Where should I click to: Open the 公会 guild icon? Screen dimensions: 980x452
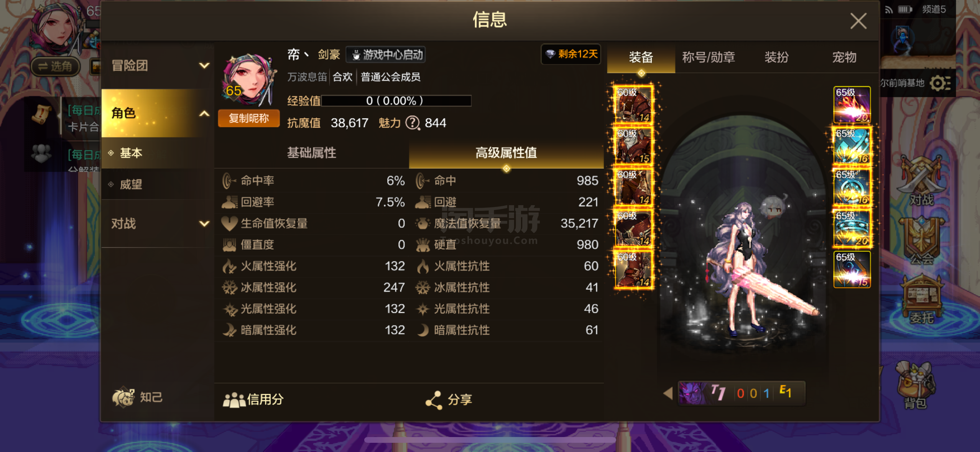coord(921,241)
